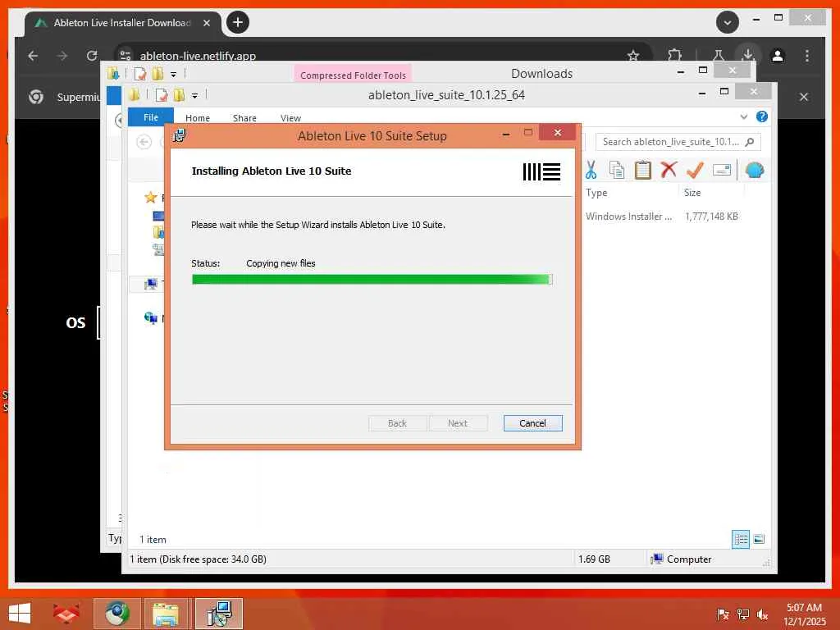Open the browser tab search dropdown
Image resolution: width=840 pixels, height=630 pixels.
727,22
